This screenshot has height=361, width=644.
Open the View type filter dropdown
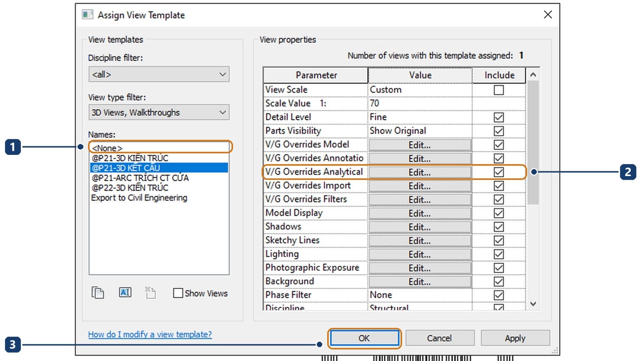pos(159,113)
